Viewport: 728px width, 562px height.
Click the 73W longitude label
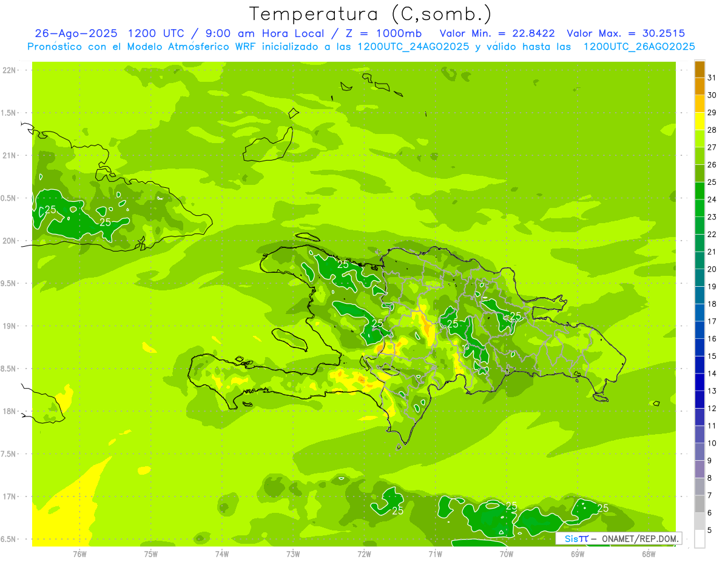pos(293,554)
